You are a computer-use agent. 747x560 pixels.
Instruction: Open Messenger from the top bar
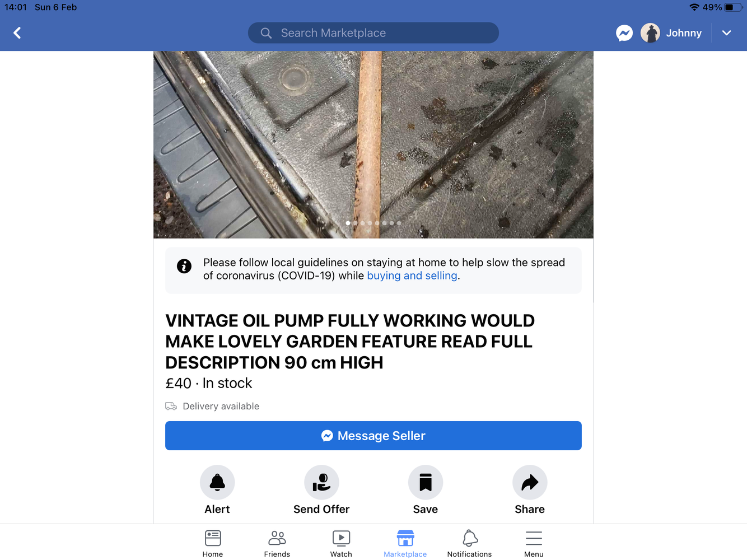[x=624, y=33]
